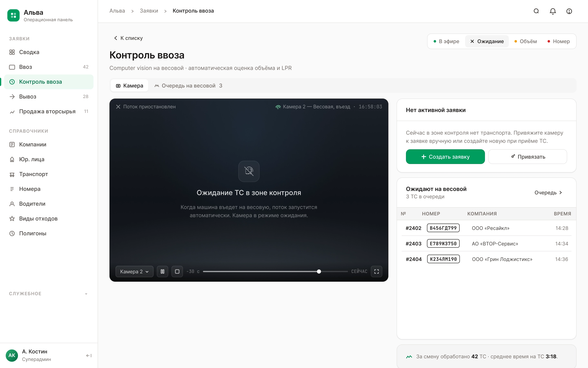Click the КОМПАНИЯ column header

pos(482,214)
